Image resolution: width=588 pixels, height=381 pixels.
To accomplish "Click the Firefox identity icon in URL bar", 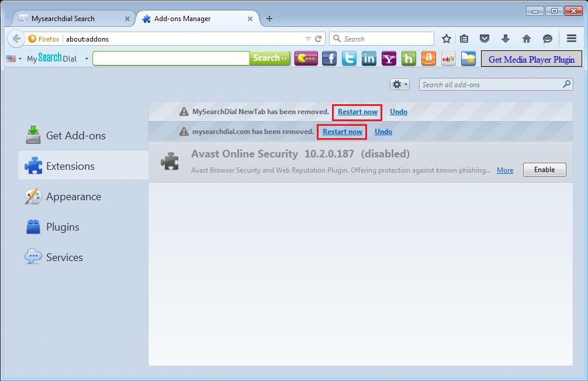I will point(32,39).
